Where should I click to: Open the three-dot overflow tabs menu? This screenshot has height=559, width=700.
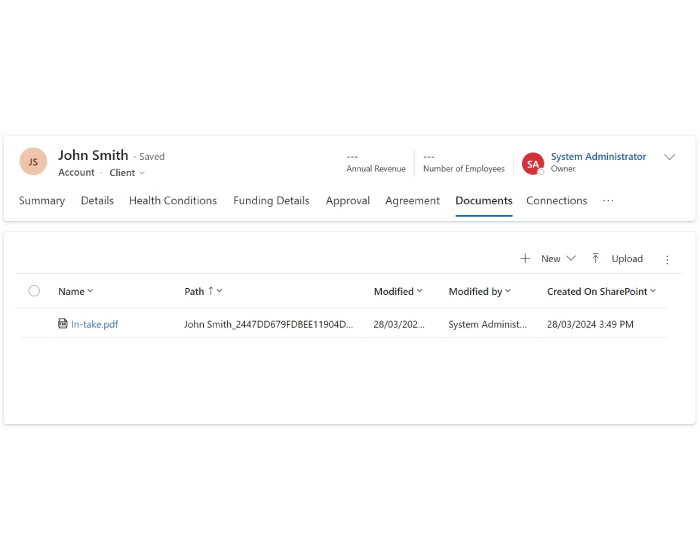click(x=608, y=201)
